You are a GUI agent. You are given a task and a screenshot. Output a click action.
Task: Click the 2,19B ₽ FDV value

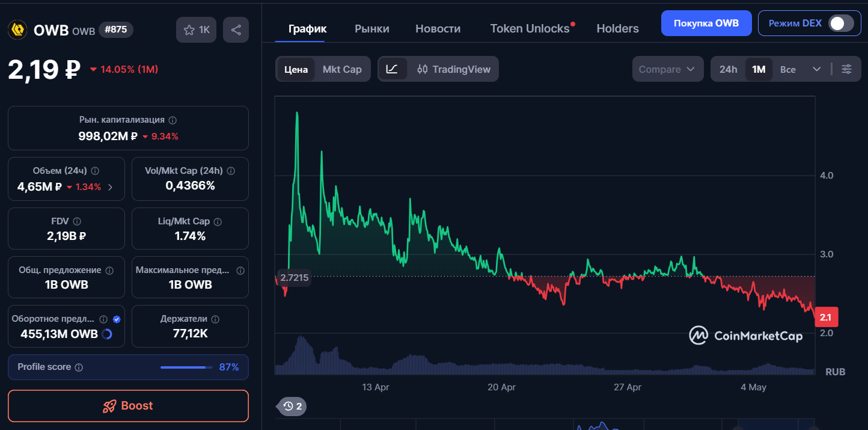click(66, 236)
